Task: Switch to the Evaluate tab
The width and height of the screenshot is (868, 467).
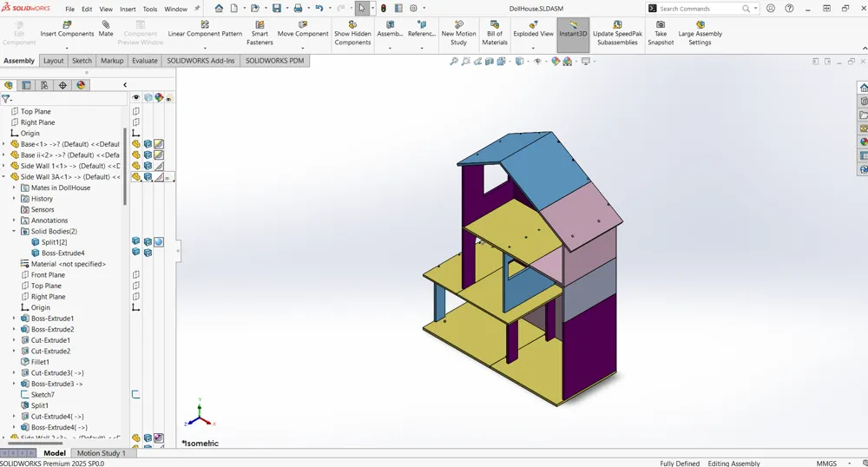Action: coord(145,61)
